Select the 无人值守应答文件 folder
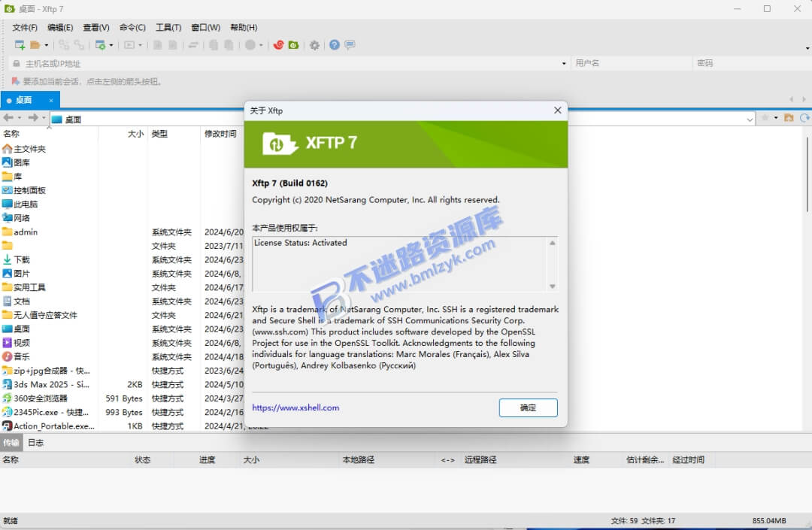 click(x=40, y=315)
